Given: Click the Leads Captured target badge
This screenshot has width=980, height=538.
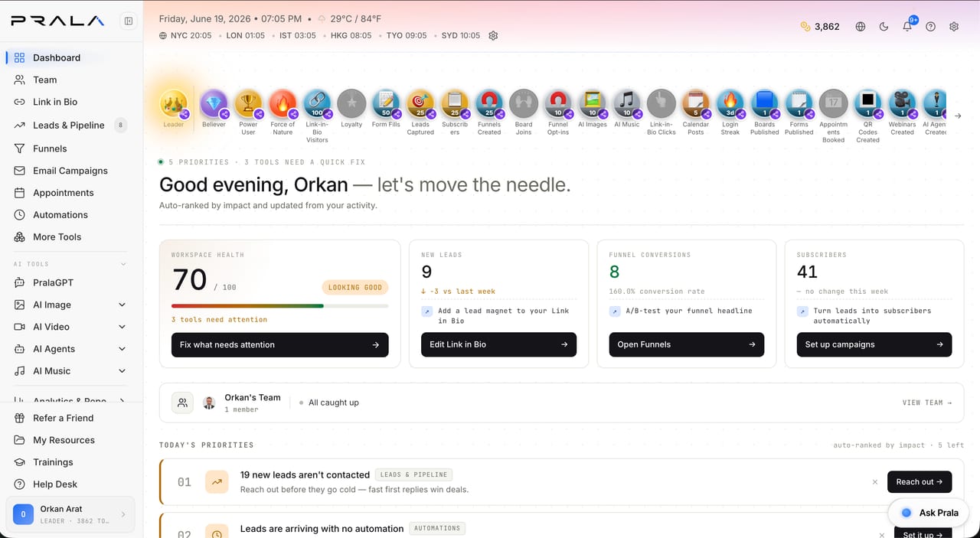Looking at the screenshot, I should pyautogui.click(x=420, y=103).
